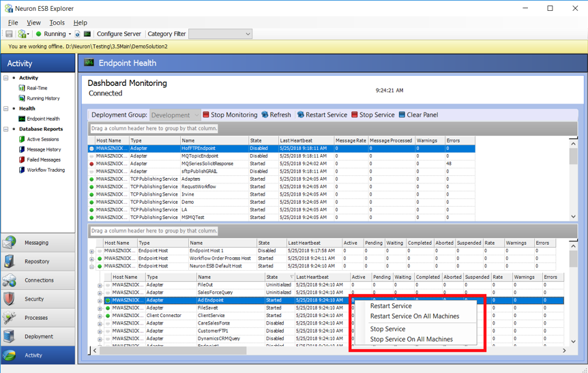588x373 pixels.
Task: Sort top grid by Errors column
Action: point(460,140)
